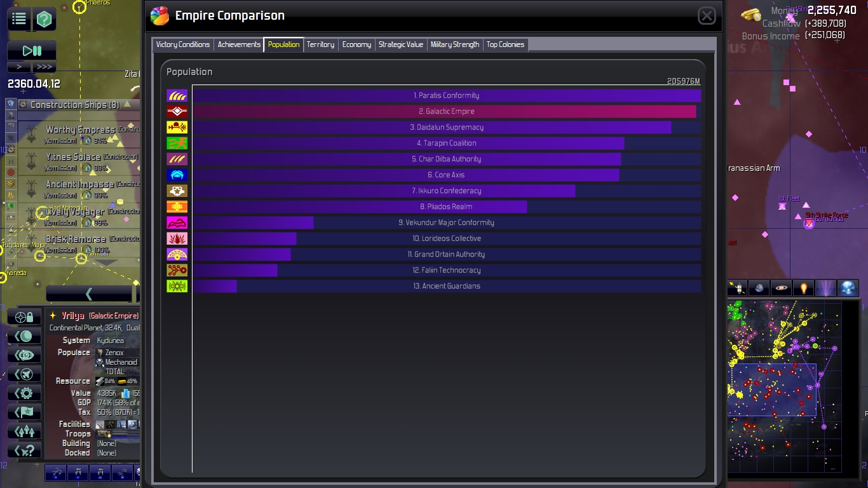Click the Daidalun Supremacy flag icon
This screenshot has height=488, width=868.
click(x=177, y=127)
